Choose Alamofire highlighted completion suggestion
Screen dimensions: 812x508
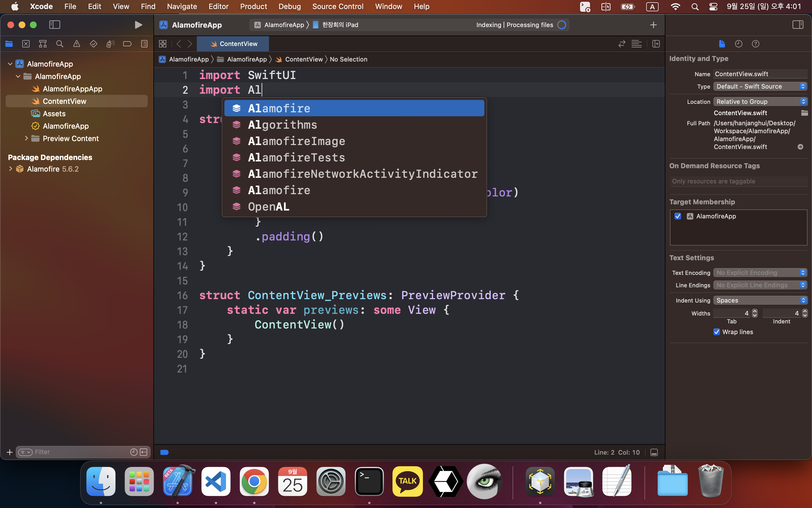click(354, 108)
